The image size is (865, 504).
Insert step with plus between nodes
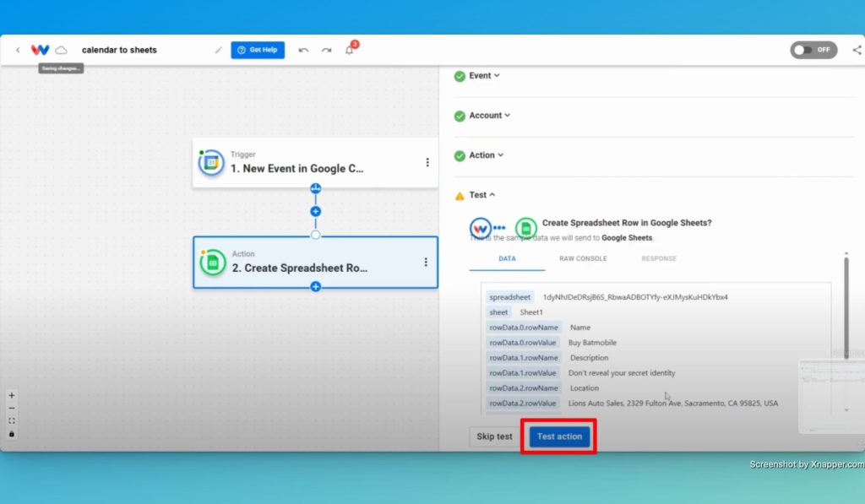pos(316,211)
